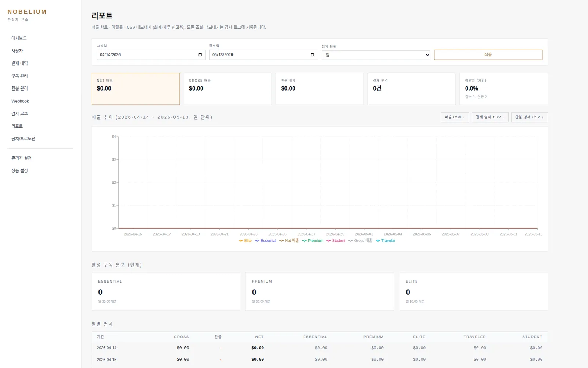Export 결제 명세 CSV
Viewport: 588px width, 368px height.
490,117
